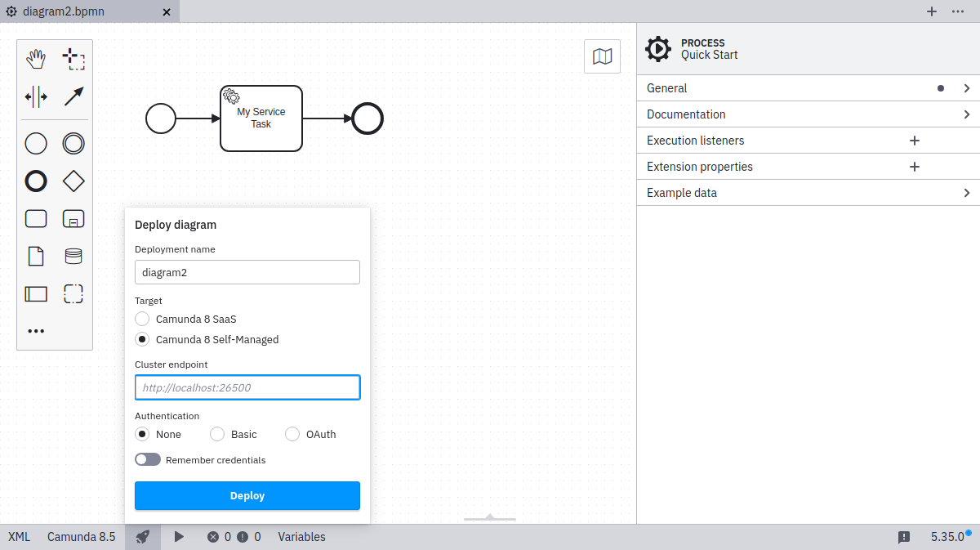The image size is (980, 550).
Task: Select the Create gateway tool
Action: (73, 181)
